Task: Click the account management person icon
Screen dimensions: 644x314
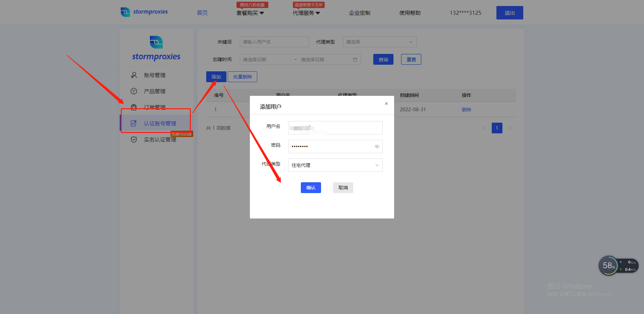Action: 134,75
